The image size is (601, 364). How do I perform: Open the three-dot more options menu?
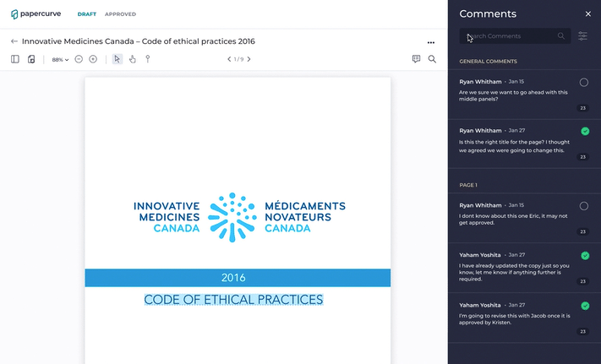[x=431, y=42]
